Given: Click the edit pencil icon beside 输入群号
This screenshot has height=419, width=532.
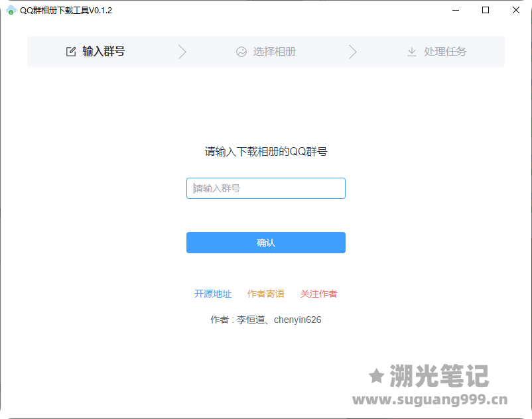Looking at the screenshot, I should point(71,52).
